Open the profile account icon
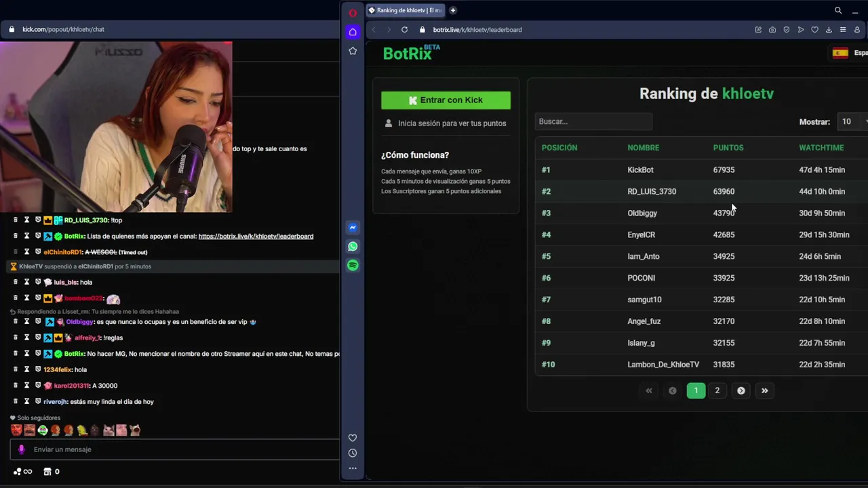The height and width of the screenshot is (488, 868). pos(857,30)
